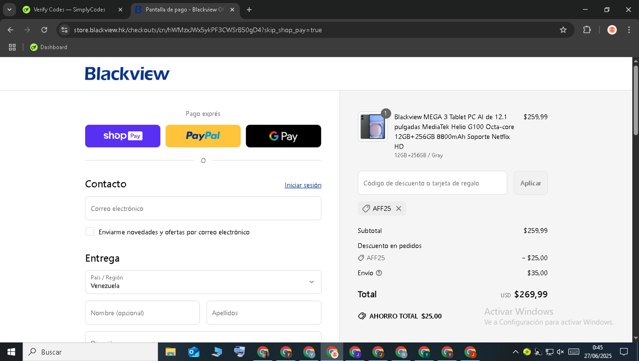
Task: Open the browser Extensions puzzle icon
Action: (587, 30)
